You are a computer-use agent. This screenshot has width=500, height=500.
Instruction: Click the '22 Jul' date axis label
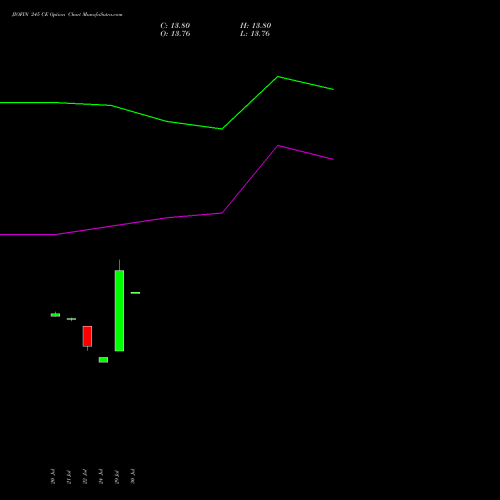[85, 476]
